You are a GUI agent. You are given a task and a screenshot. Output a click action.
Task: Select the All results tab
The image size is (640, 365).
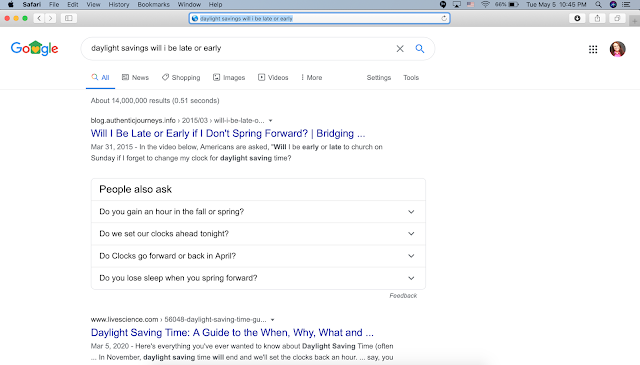[100, 78]
